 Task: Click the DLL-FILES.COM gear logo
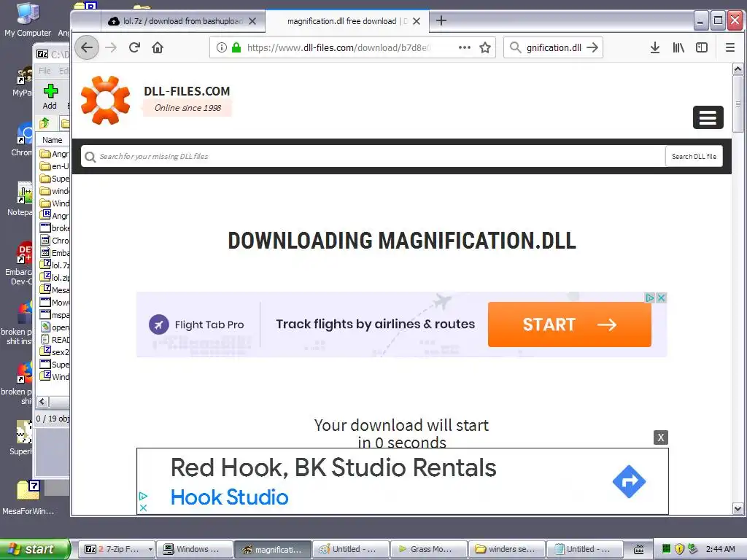point(105,100)
